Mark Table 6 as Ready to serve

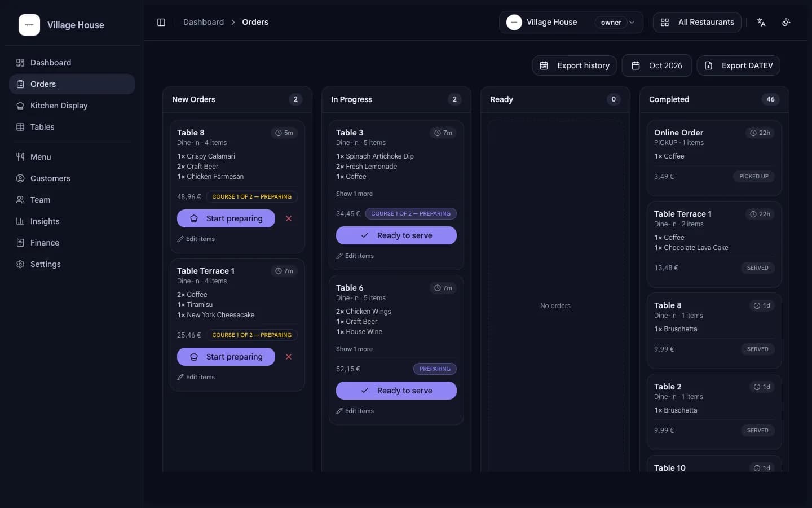(396, 391)
